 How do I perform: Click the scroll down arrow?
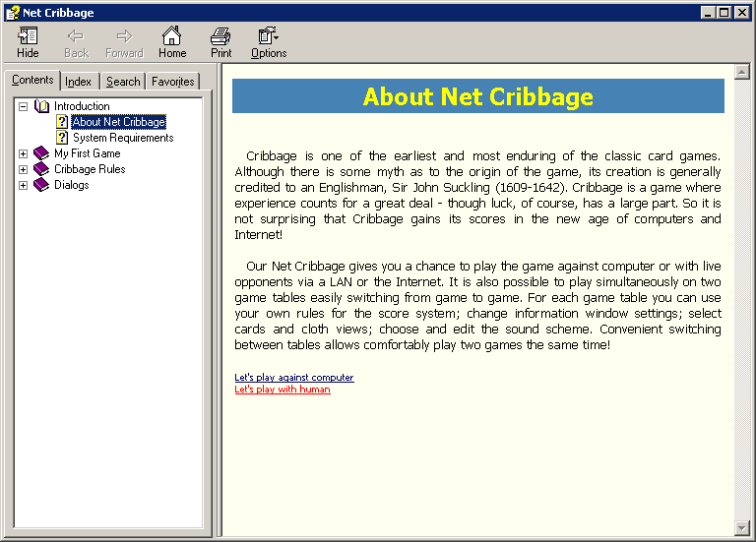click(x=741, y=528)
